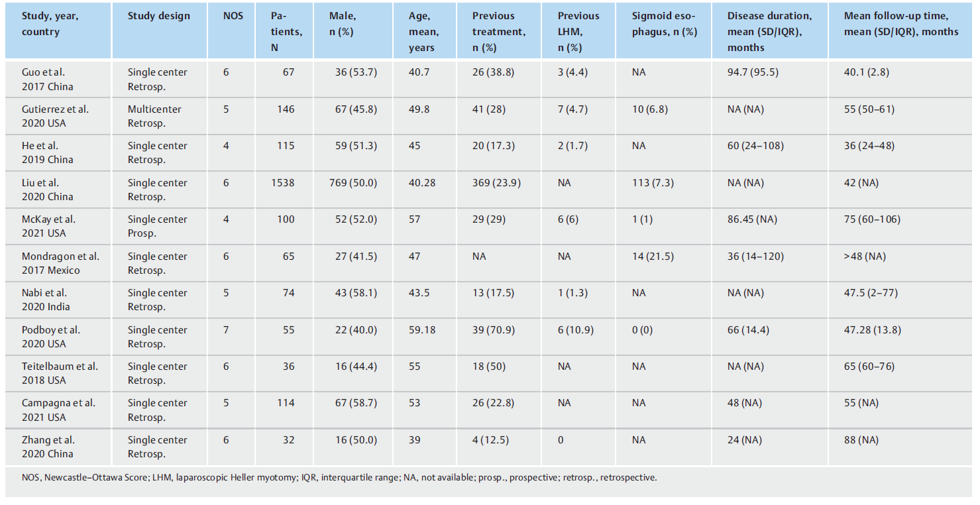Click the 'Disease duration' column header

(x=769, y=32)
